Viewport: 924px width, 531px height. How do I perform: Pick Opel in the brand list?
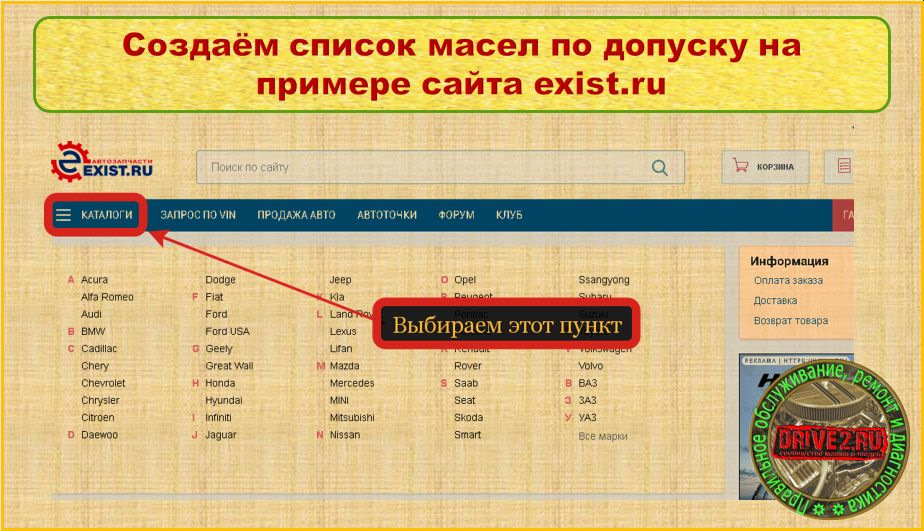(465, 280)
